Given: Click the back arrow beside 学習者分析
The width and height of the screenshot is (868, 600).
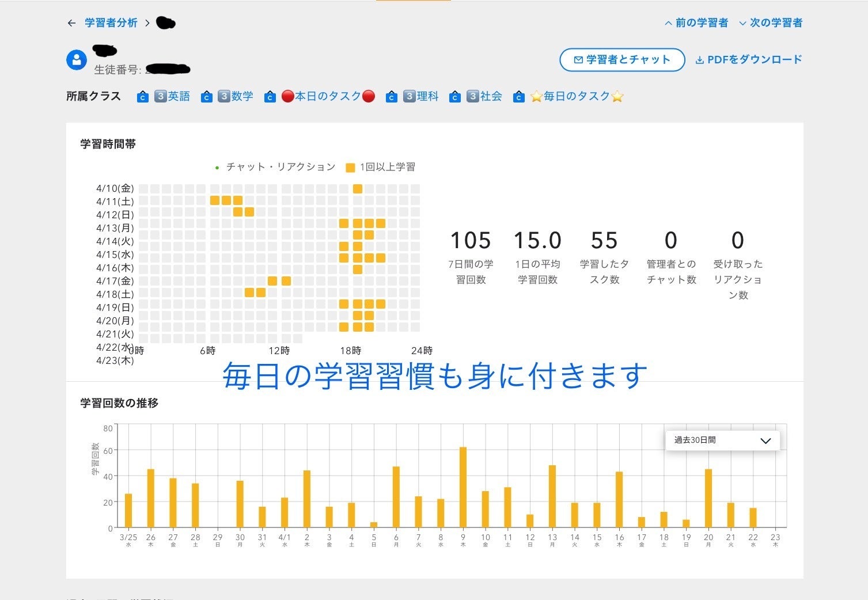Looking at the screenshot, I should coord(71,23).
